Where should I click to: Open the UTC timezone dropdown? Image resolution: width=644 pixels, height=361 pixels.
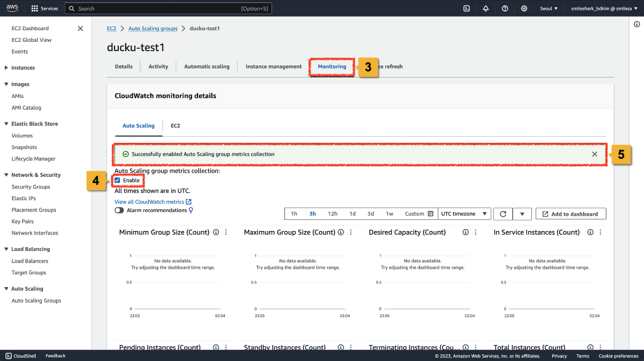(464, 214)
